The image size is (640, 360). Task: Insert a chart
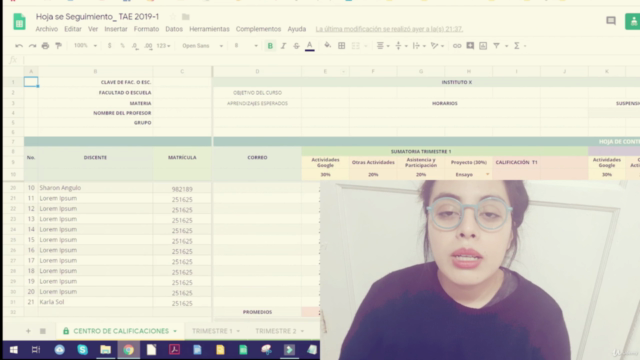pos(483,46)
